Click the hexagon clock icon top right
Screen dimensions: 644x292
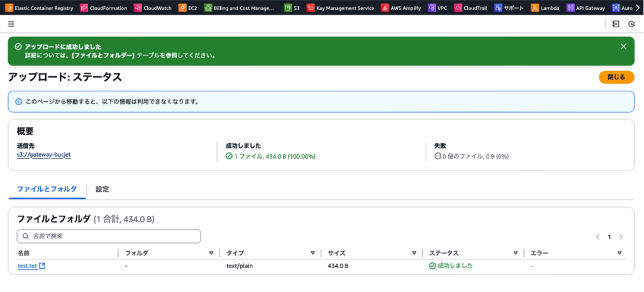[631, 25]
